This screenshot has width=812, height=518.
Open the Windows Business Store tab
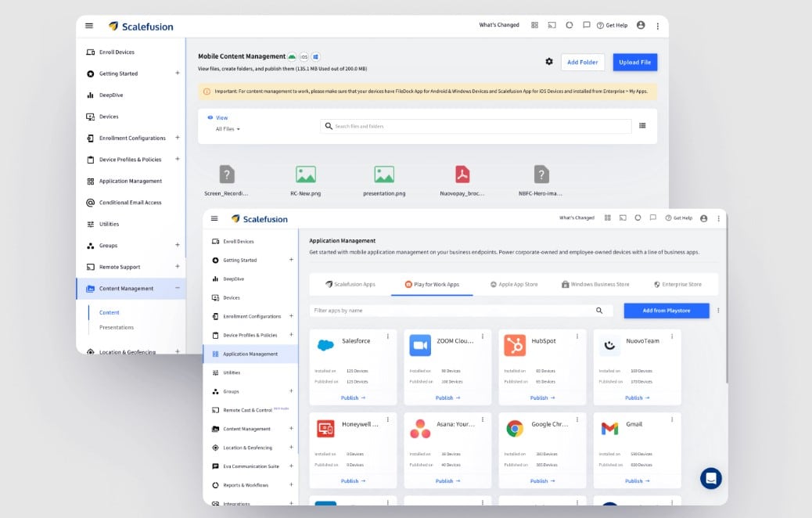[x=595, y=284]
